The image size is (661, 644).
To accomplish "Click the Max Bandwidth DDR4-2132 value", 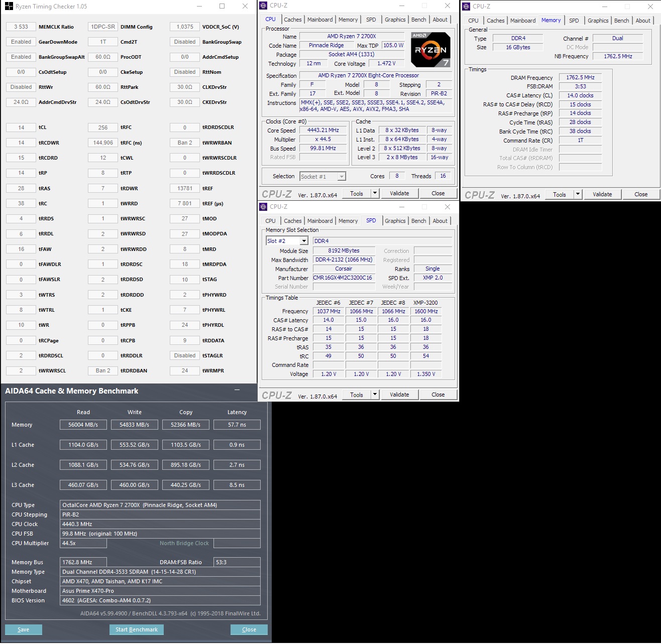I will click(x=344, y=260).
